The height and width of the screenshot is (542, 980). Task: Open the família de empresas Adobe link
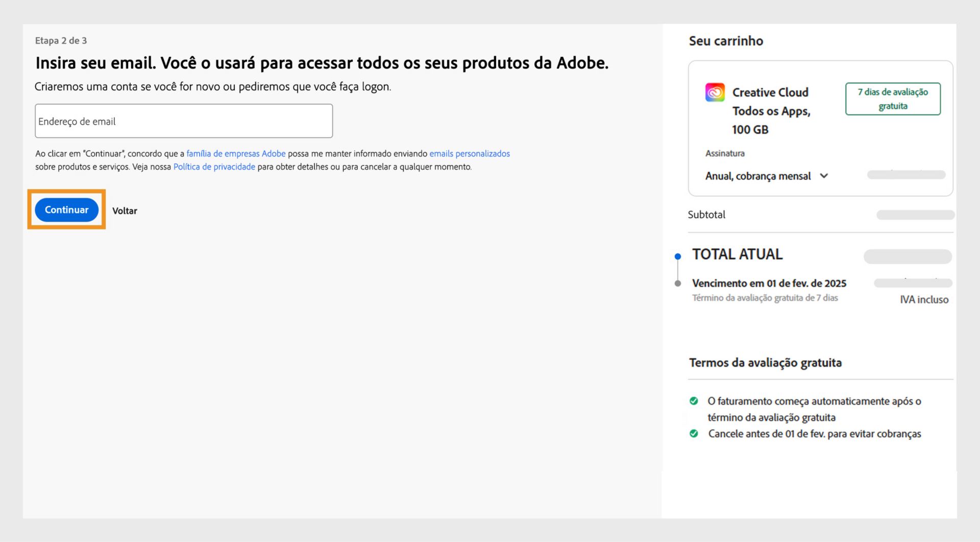point(236,154)
